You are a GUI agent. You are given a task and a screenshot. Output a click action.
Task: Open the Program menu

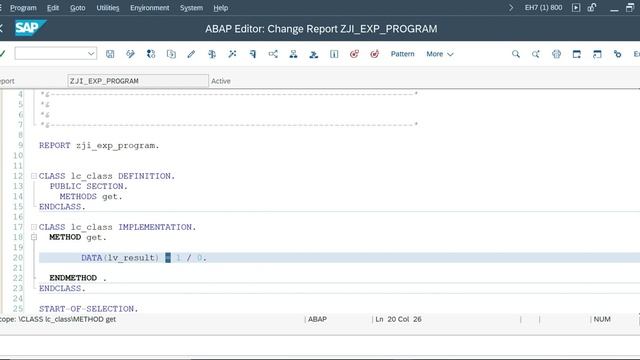coord(23,8)
